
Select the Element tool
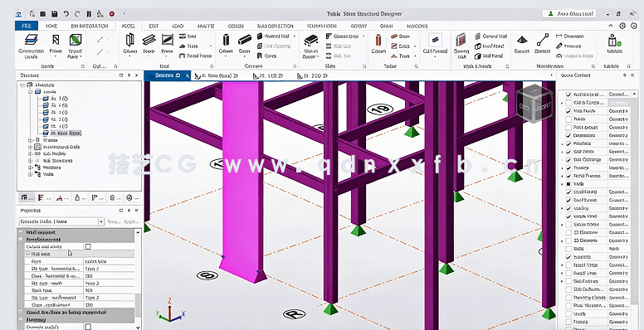(x=543, y=44)
